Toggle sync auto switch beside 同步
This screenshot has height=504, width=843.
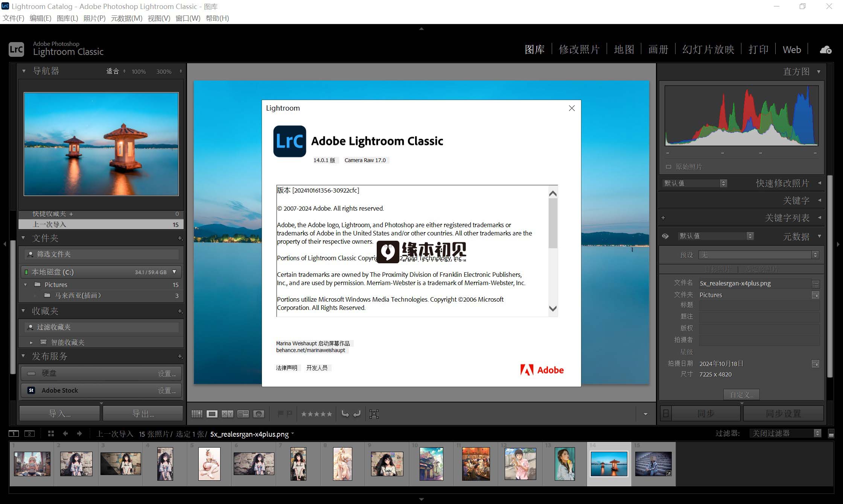[x=666, y=413]
